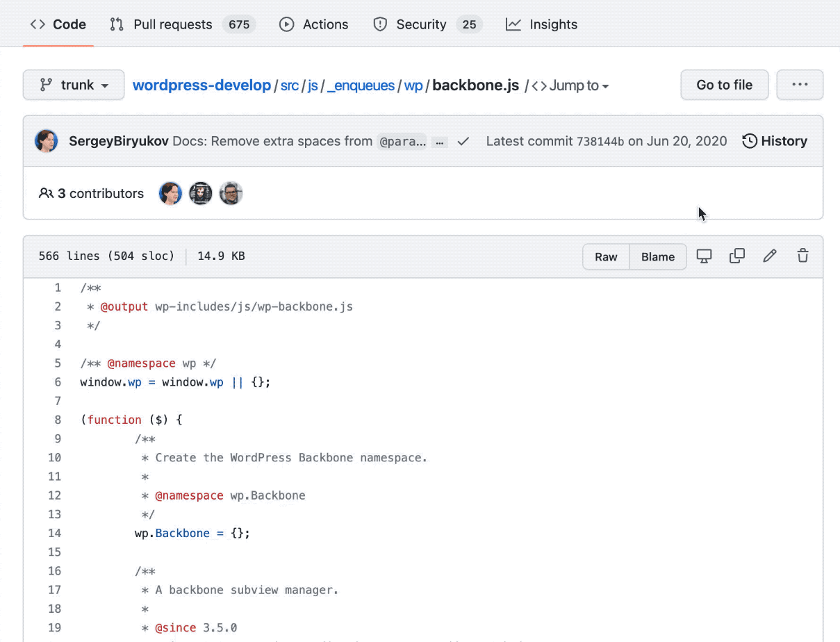Click the second contributor avatar

(201, 193)
